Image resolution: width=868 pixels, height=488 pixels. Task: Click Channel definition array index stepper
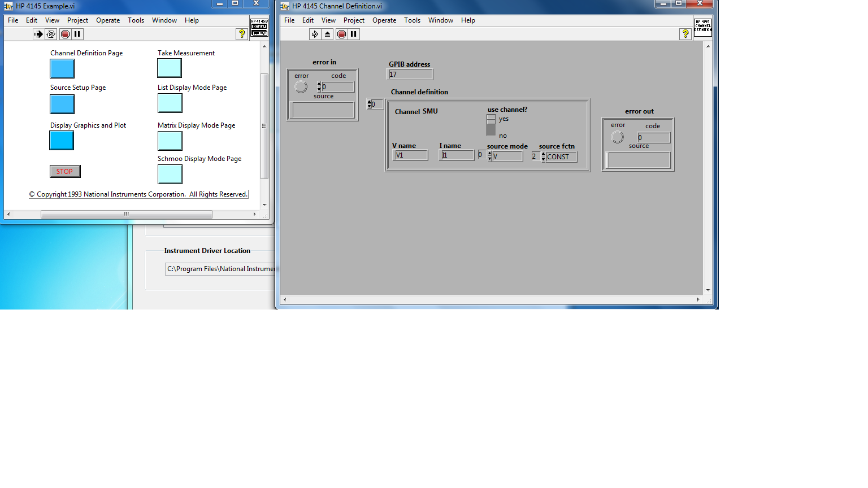pyautogui.click(x=369, y=104)
